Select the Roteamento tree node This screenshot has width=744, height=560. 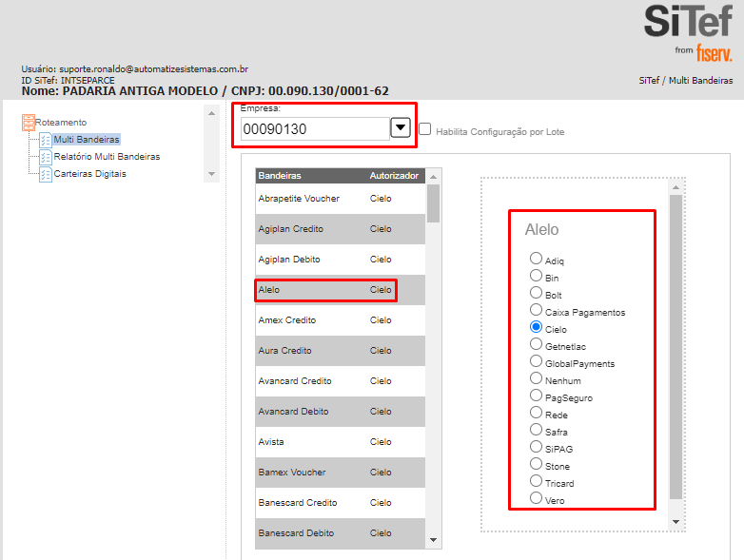[x=61, y=123]
